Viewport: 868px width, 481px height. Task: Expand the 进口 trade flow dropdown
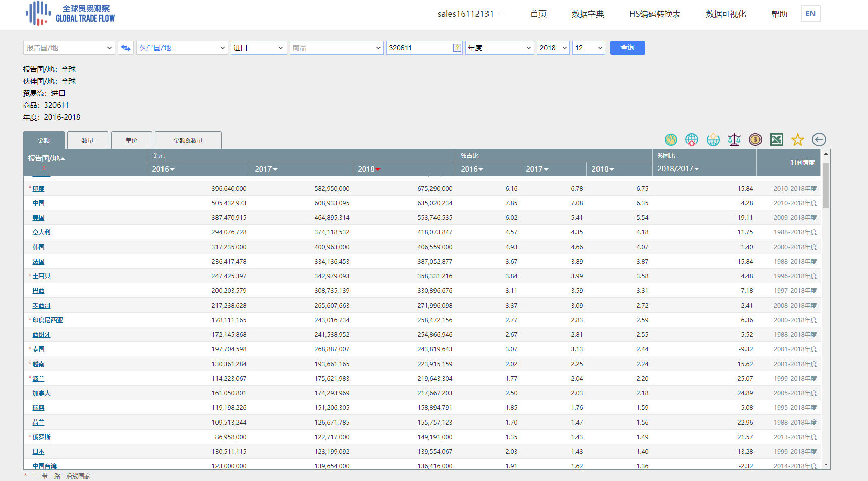pos(258,48)
